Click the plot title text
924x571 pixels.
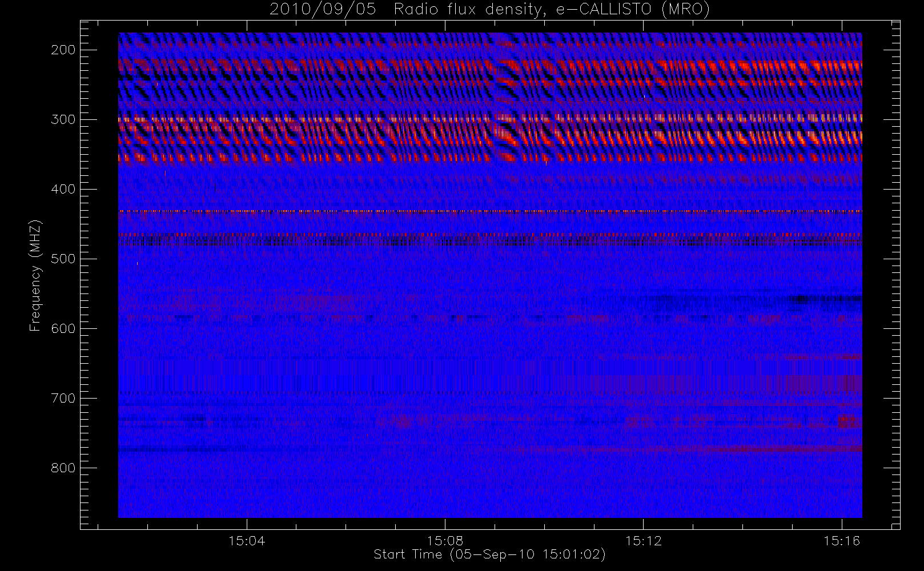pyautogui.click(x=489, y=10)
